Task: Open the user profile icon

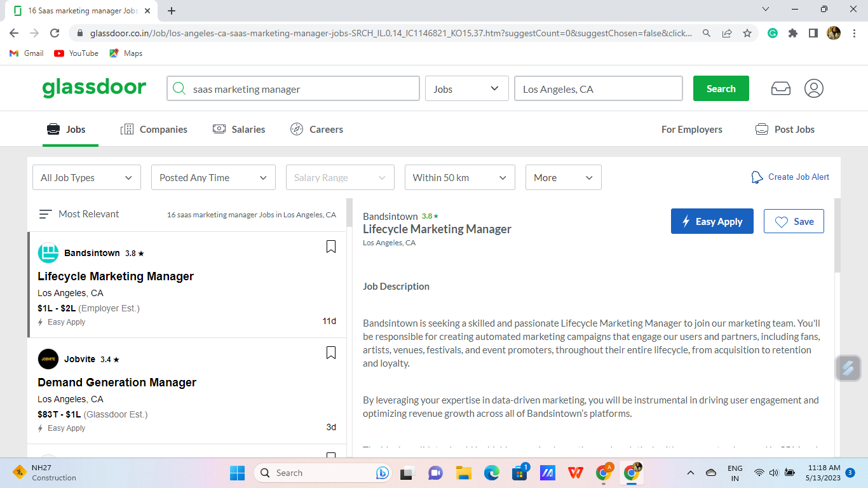Action: (814, 88)
